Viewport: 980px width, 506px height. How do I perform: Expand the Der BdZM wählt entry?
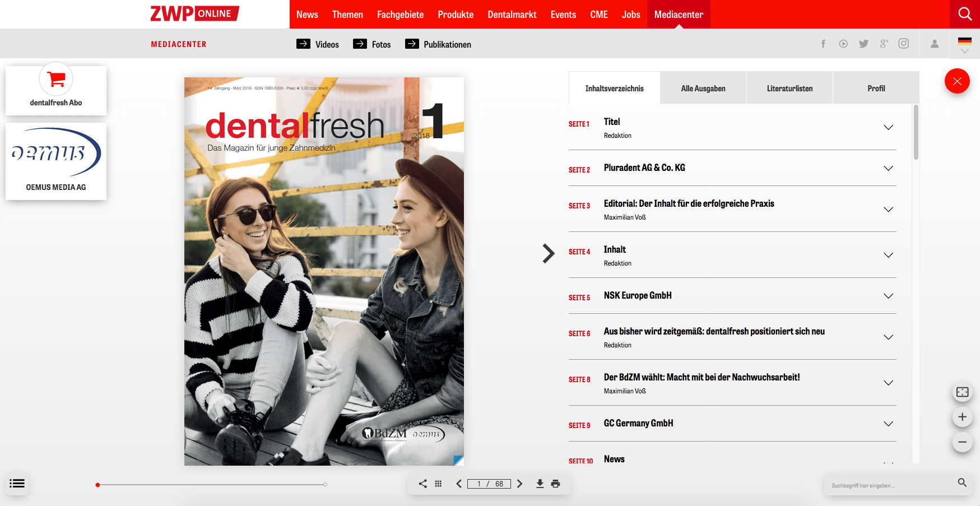[888, 383]
